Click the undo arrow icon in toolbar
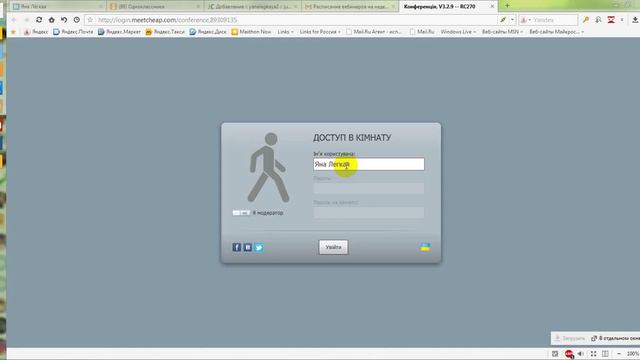640x360 pixels. [64, 20]
